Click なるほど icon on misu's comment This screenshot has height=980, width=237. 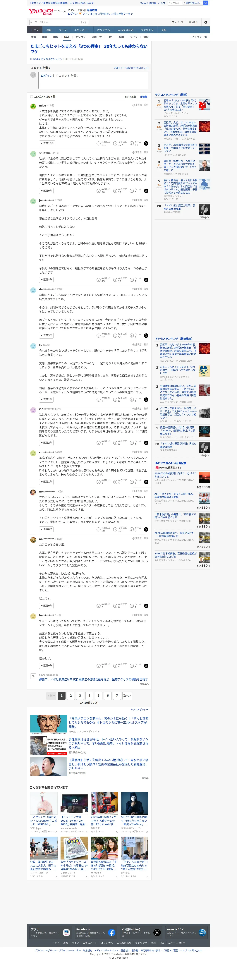[x=115, y=143]
